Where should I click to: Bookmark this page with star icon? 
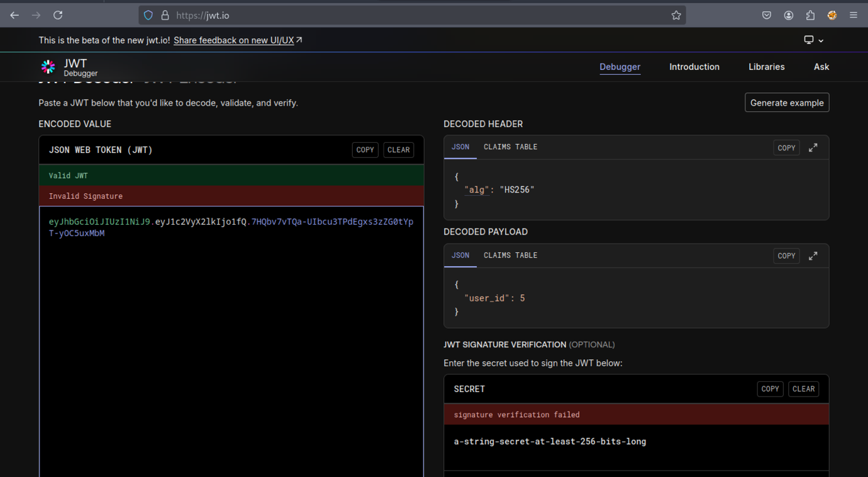[x=676, y=15]
